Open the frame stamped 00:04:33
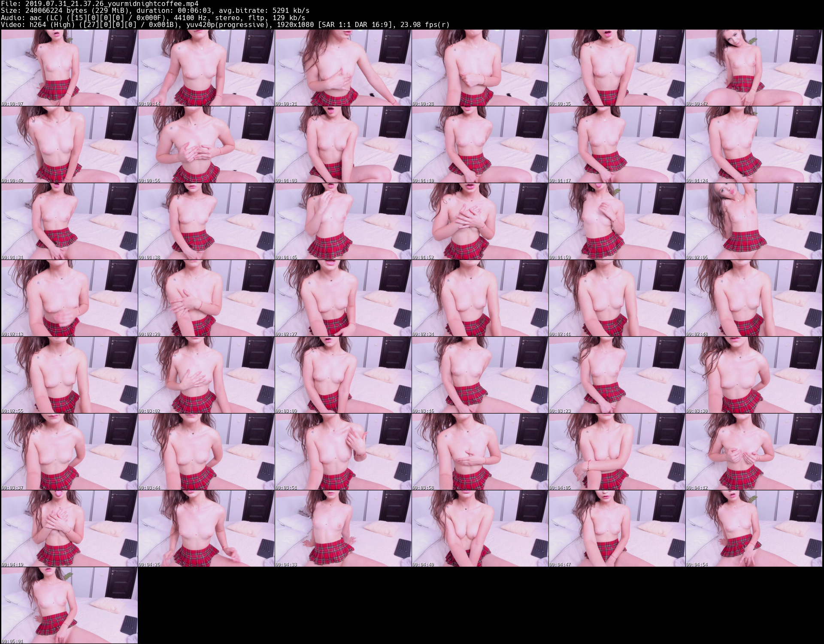This screenshot has width=824, height=644. point(343,529)
